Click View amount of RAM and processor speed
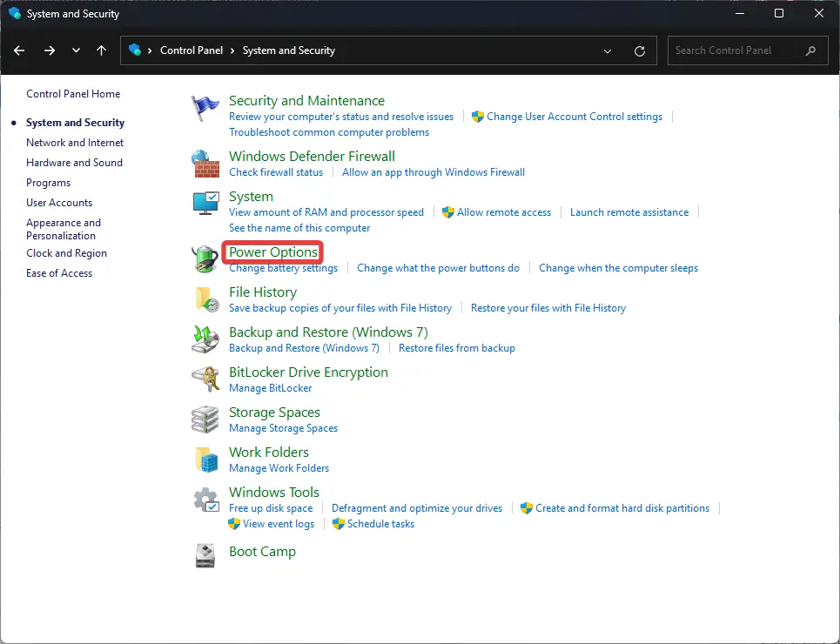 326,212
